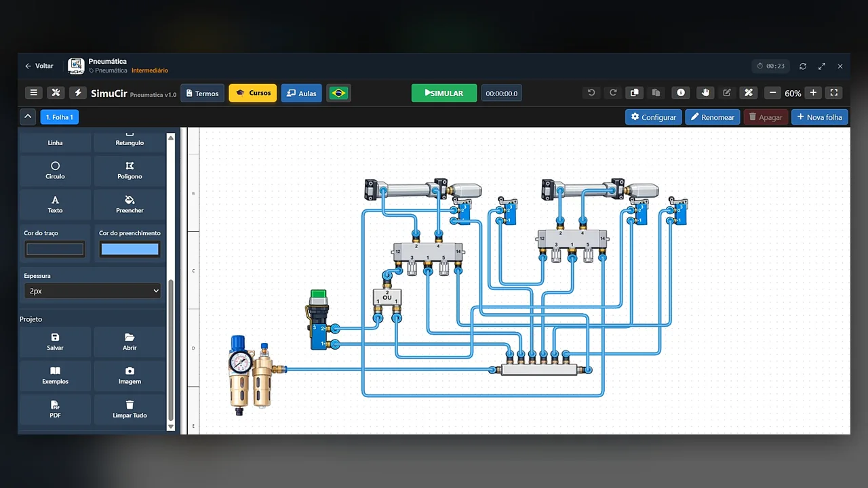
Task: Zoom out with the minus button
Action: click(x=772, y=93)
